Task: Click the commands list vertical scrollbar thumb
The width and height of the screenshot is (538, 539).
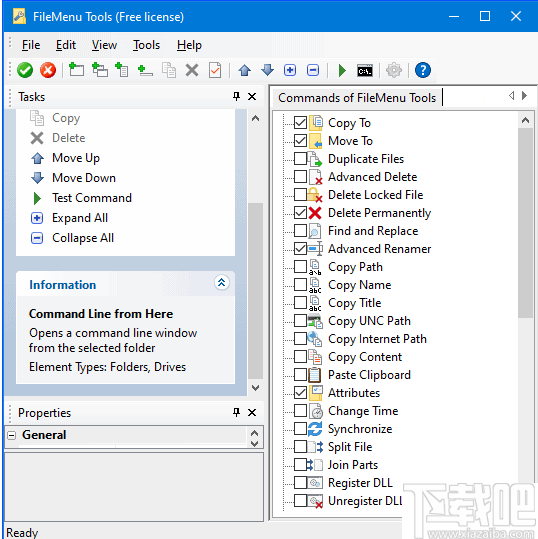Action: (525, 223)
